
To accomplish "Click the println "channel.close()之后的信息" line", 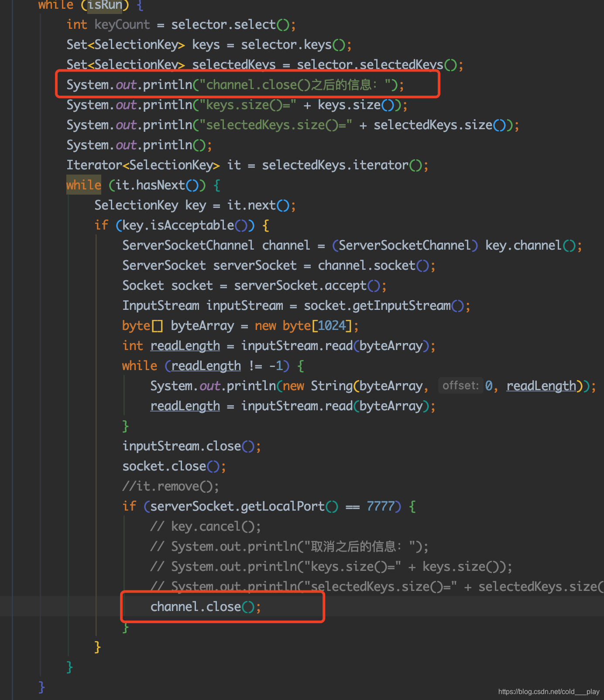I will coord(235,85).
